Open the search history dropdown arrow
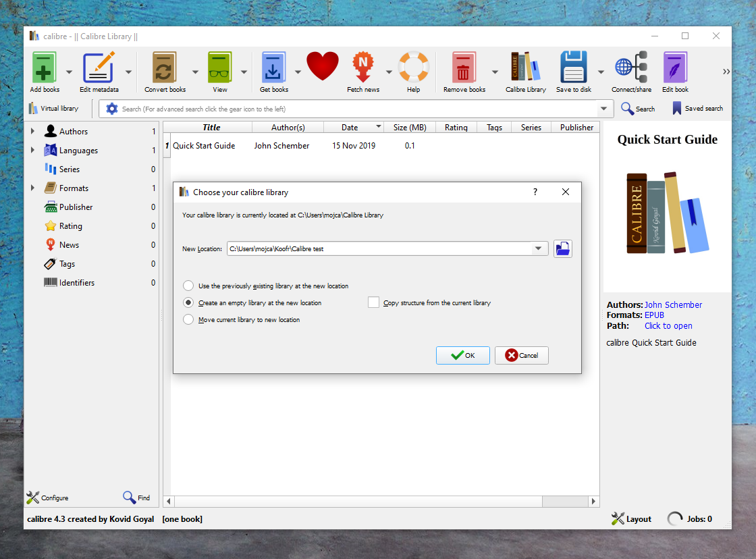756x559 pixels. [x=603, y=109]
